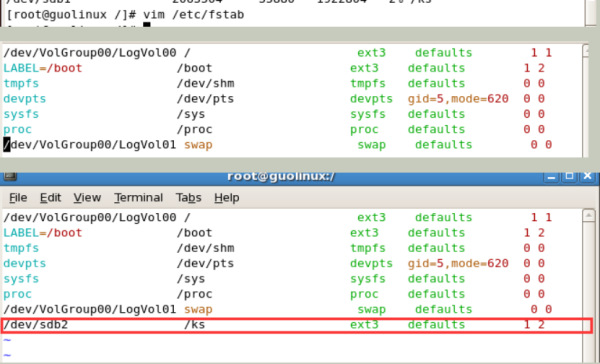The height and width of the screenshot is (364, 600).
Task: Click orange 'swap' mount point in lower terminal
Action: click(x=198, y=309)
